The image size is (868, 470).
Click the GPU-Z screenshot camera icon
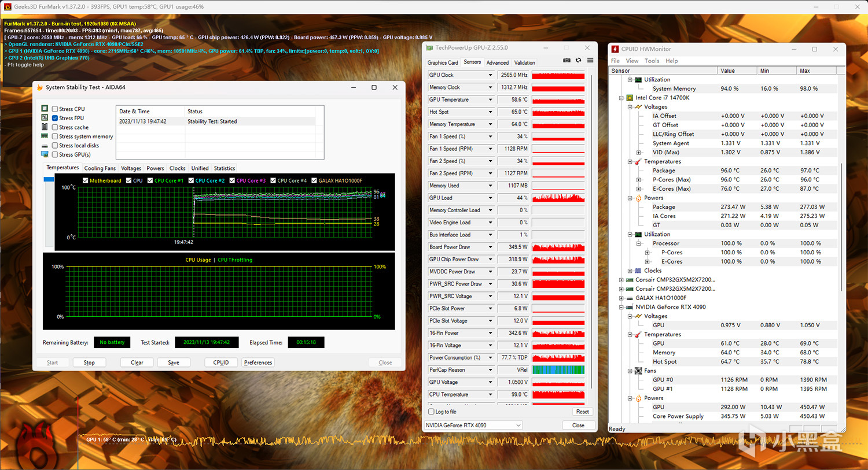point(567,60)
